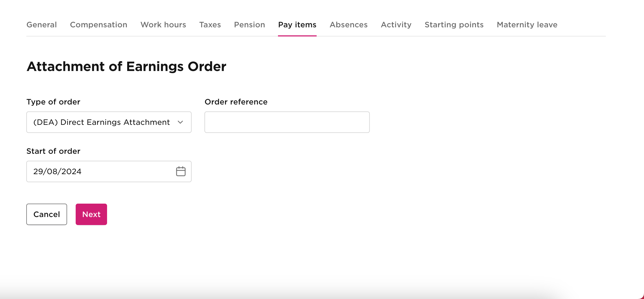The height and width of the screenshot is (299, 644).
Task: Click the Pay items tab
Action: [x=297, y=25]
